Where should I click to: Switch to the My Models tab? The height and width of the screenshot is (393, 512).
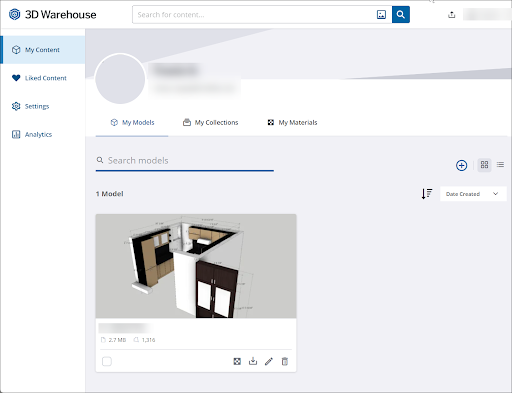tap(132, 123)
